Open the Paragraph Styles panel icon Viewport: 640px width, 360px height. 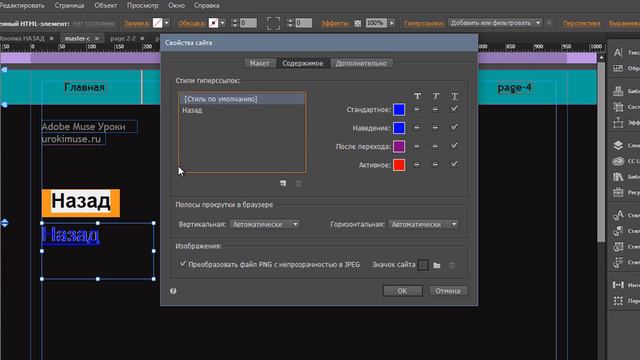pyautogui.click(x=618, y=231)
